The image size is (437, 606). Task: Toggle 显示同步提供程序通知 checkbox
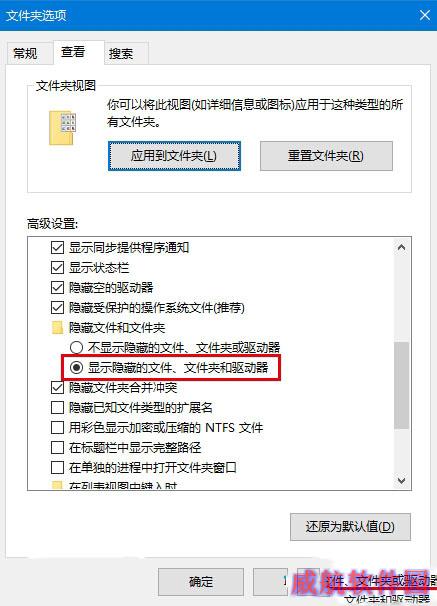57,247
